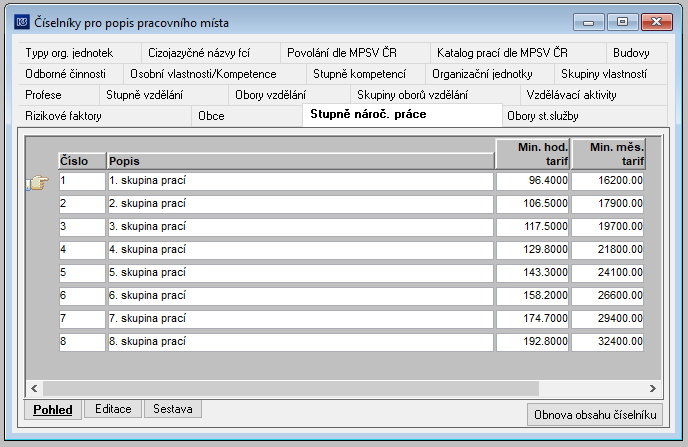Viewport: 688px width, 447px height.
Task: Click the '3. skupina prací' description field
Action: (301, 227)
